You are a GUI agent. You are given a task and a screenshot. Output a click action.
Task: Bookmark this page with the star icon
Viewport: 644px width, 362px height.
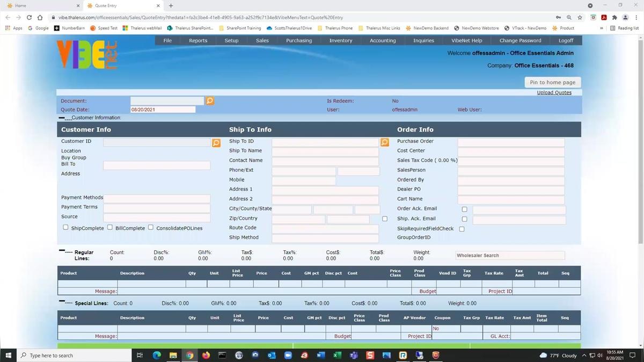click(x=581, y=17)
